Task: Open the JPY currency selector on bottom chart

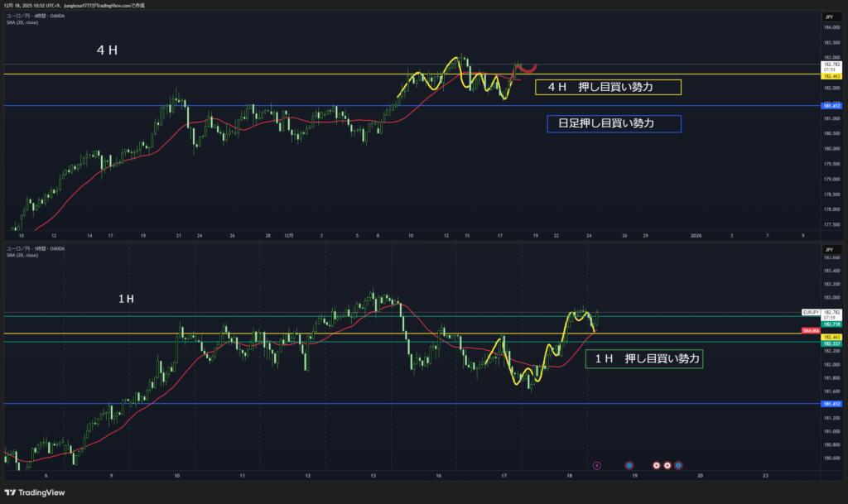Action: pyautogui.click(x=828, y=248)
